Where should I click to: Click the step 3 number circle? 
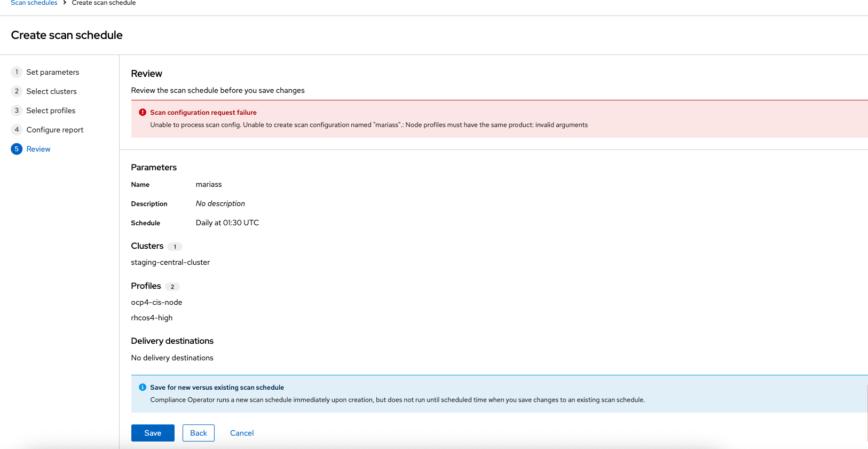pyautogui.click(x=17, y=111)
